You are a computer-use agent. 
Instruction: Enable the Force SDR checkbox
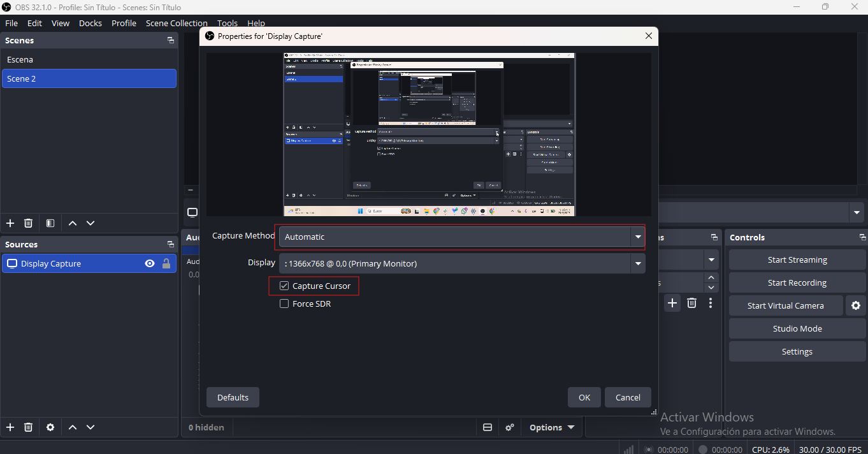point(284,304)
